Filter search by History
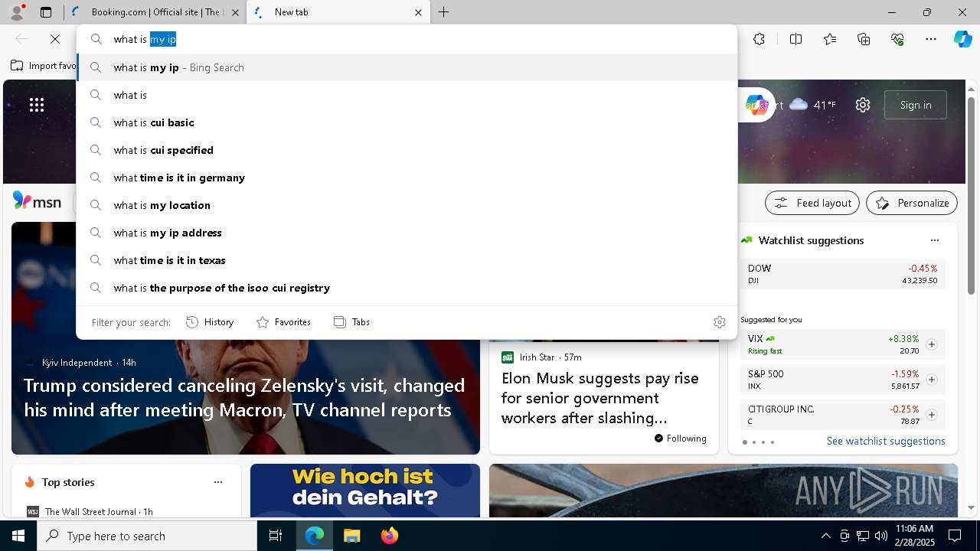 click(210, 322)
